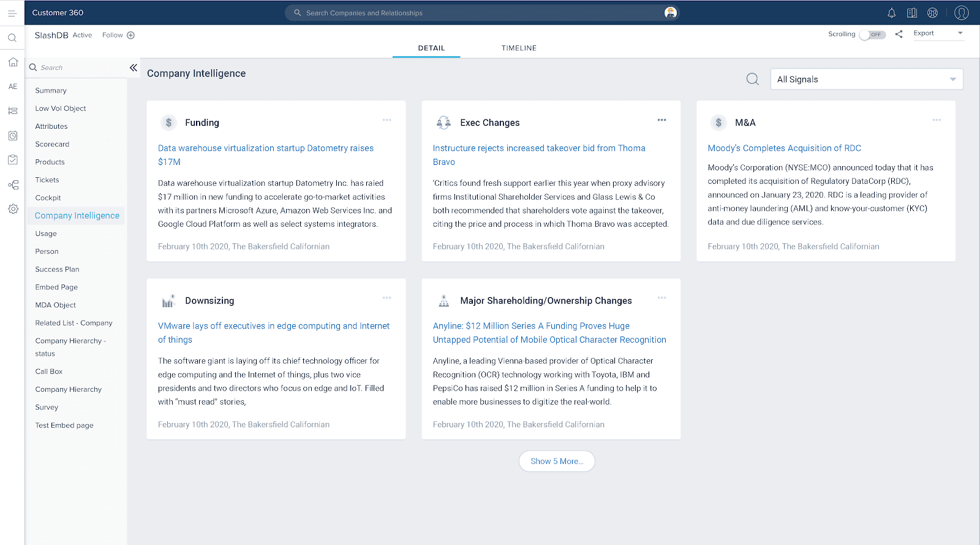Image resolution: width=980 pixels, height=545 pixels.
Task: Switch to the TIMELINE tab
Action: tap(518, 48)
